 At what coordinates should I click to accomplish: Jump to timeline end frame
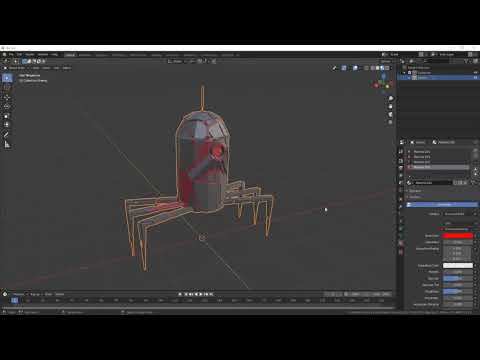211,294
